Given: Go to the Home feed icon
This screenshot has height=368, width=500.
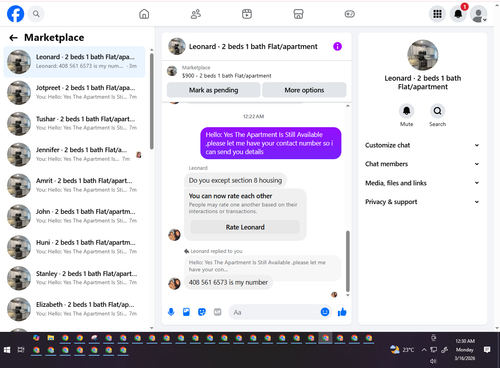Looking at the screenshot, I should pos(144,14).
